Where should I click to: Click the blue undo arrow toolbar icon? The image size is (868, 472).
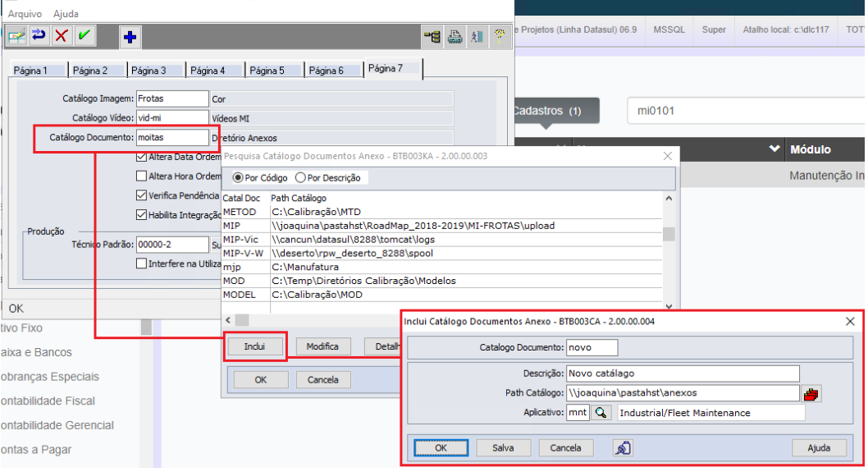tap(39, 37)
